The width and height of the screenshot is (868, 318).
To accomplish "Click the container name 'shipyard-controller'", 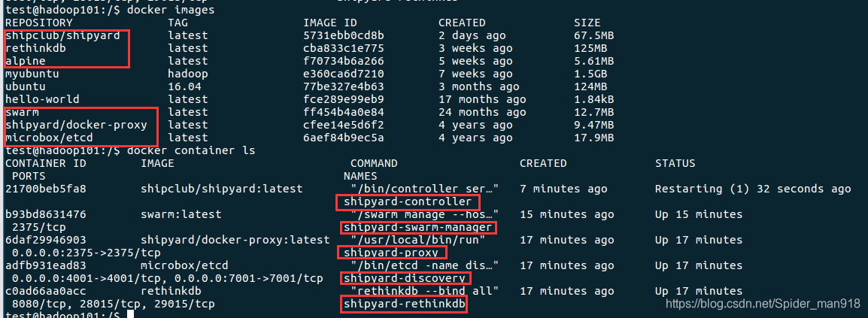I will pyautogui.click(x=408, y=201).
